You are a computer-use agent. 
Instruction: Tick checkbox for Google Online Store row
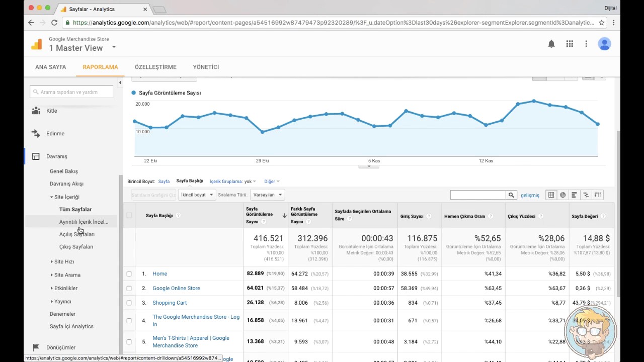[129, 289]
